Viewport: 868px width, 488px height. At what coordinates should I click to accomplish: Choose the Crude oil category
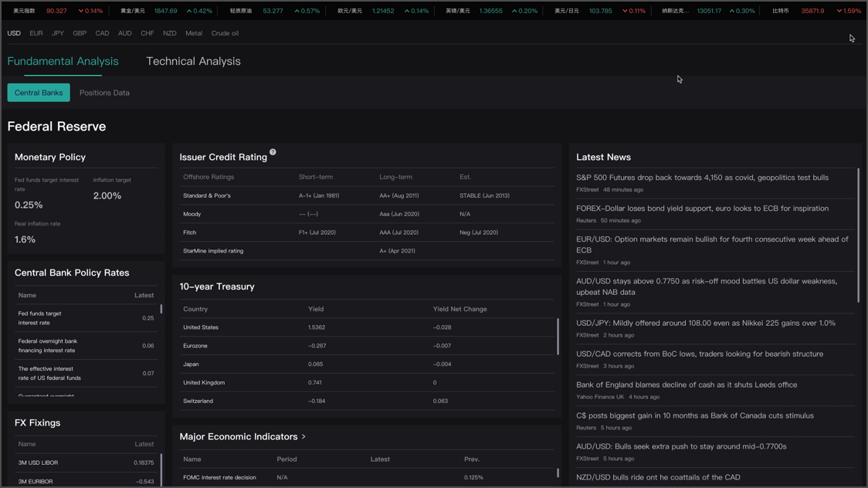click(225, 33)
